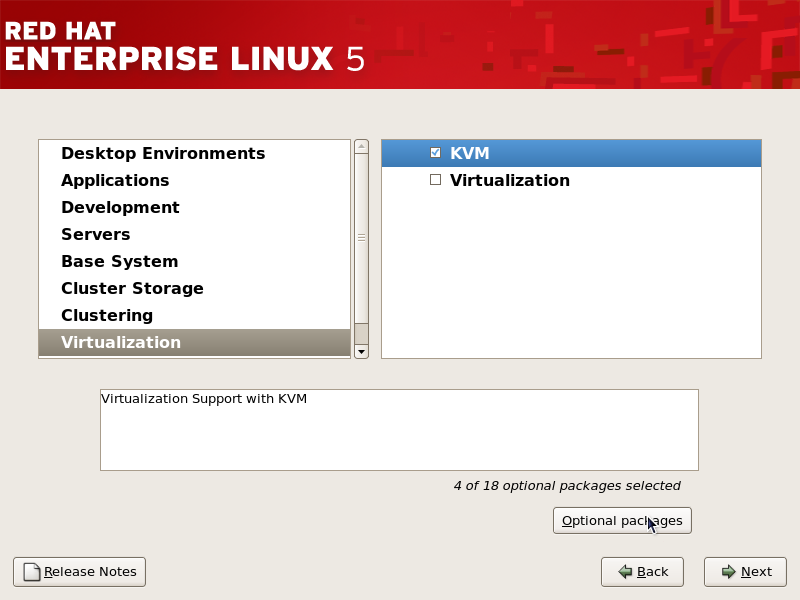The height and width of the screenshot is (600, 800).
Task: Click the Back button
Action: tap(642, 571)
